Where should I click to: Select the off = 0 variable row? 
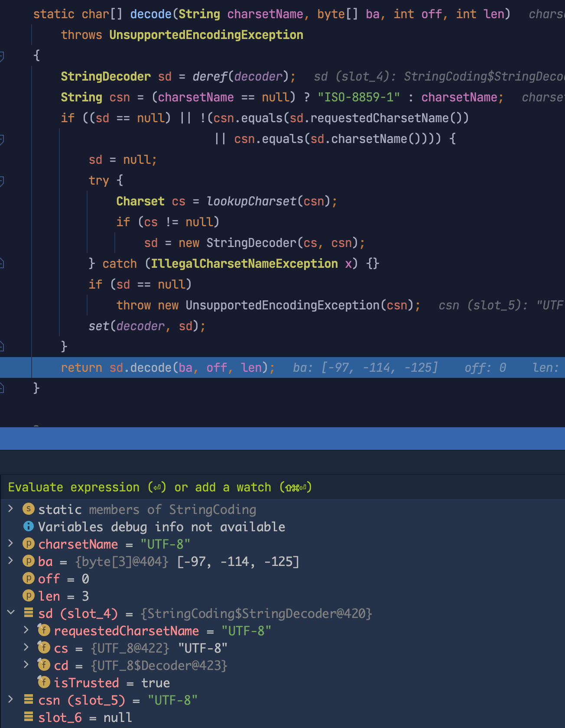click(x=282, y=578)
